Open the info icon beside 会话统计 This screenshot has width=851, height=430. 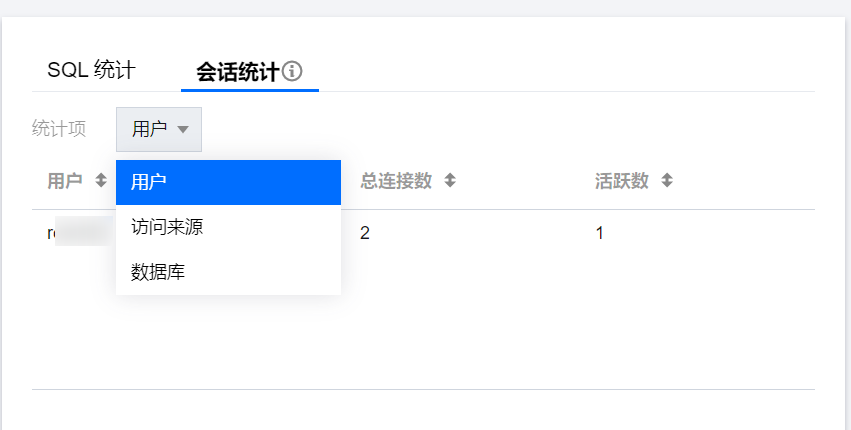click(292, 71)
